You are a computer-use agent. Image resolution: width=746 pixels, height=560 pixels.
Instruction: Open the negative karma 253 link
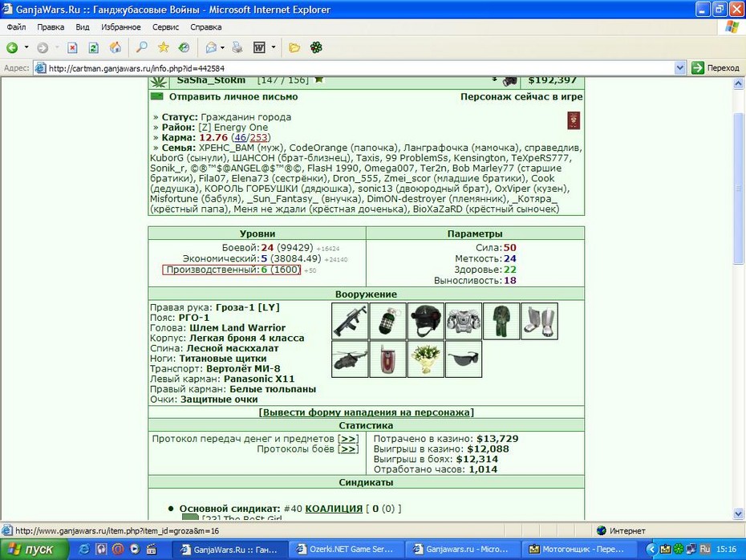click(258, 137)
